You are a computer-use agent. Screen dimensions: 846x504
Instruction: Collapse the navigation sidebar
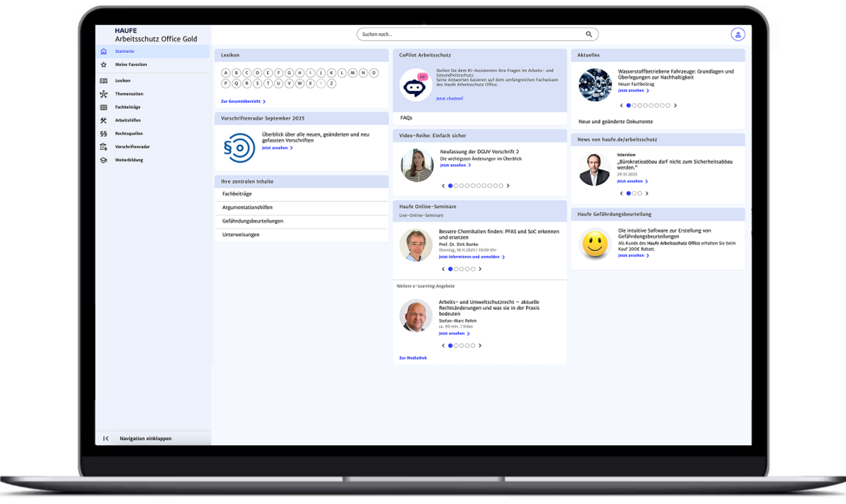[x=106, y=439]
